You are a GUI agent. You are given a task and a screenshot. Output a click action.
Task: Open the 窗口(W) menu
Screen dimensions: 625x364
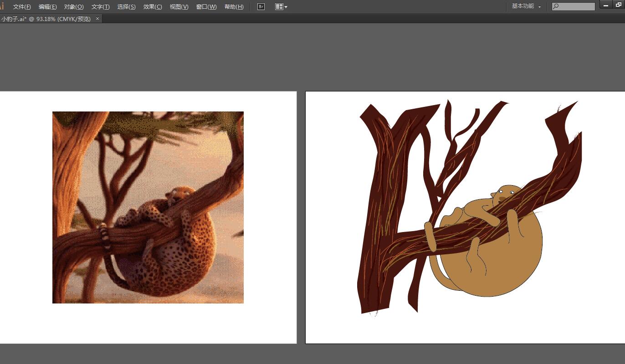coord(206,7)
